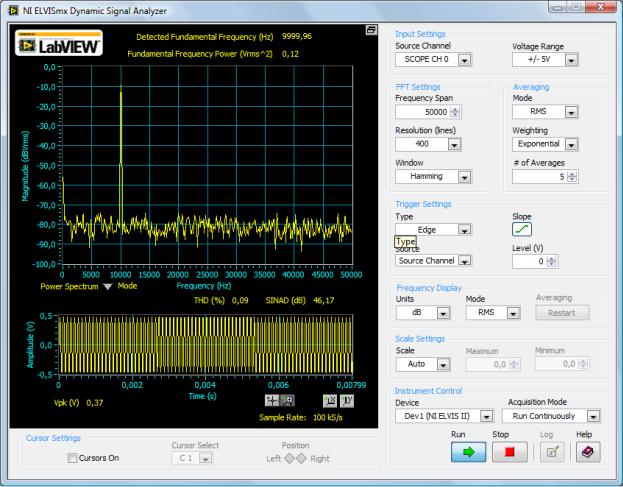Open the Cursor Select C 1 dropdown

point(192,458)
